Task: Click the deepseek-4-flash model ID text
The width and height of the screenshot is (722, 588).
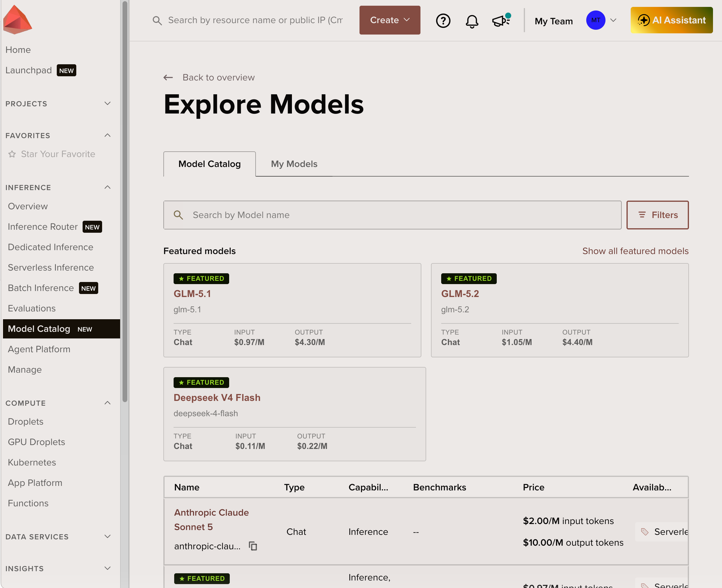Action: pos(205,413)
